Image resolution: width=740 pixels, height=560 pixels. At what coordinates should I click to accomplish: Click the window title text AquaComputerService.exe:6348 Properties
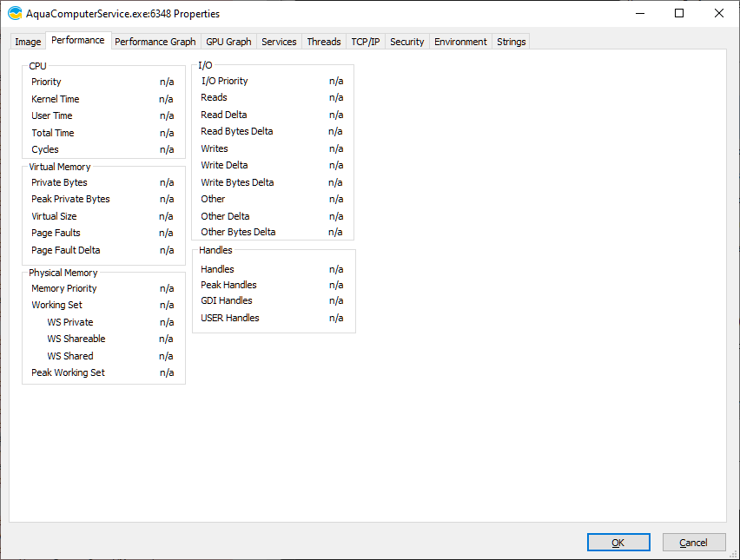[122, 14]
